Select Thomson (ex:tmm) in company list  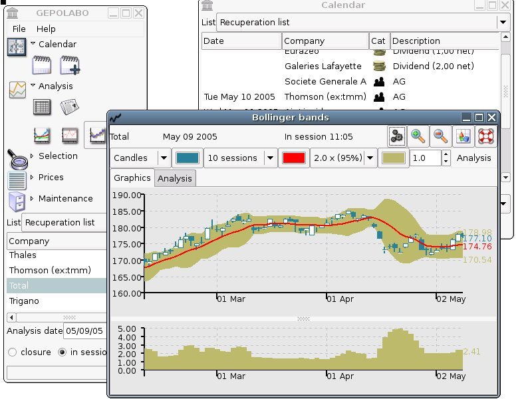point(57,270)
